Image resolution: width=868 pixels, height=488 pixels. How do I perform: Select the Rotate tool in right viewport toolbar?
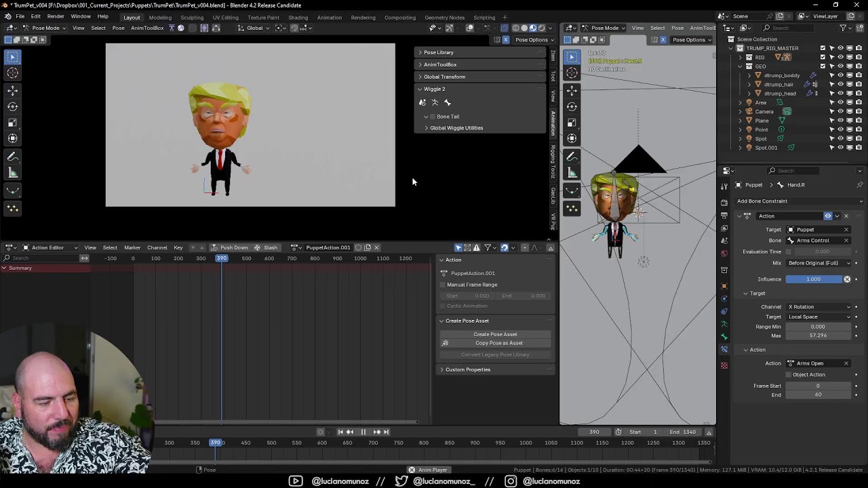[x=572, y=106]
